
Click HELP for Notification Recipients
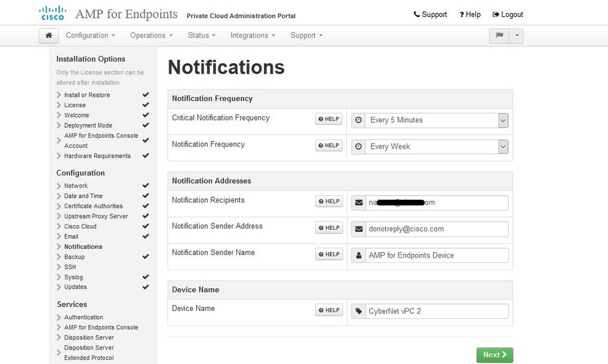pyautogui.click(x=329, y=201)
